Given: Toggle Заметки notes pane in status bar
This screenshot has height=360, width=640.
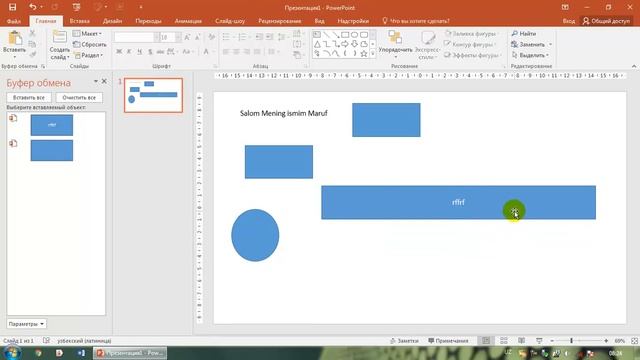Looking at the screenshot, I should tap(404, 340).
